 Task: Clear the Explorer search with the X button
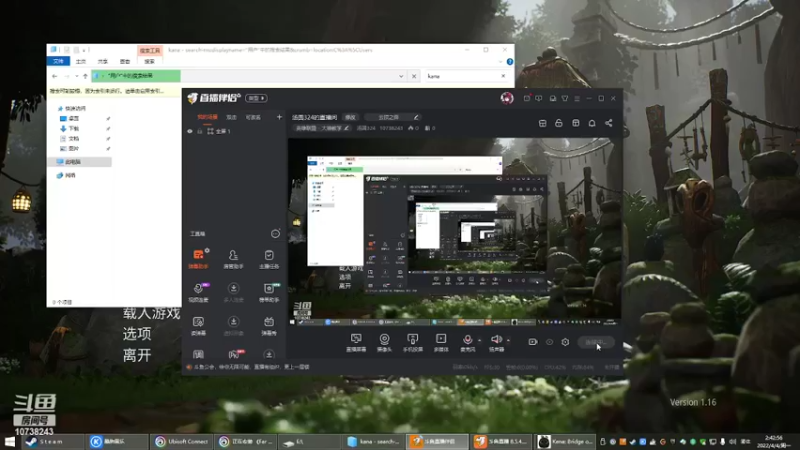(503, 76)
